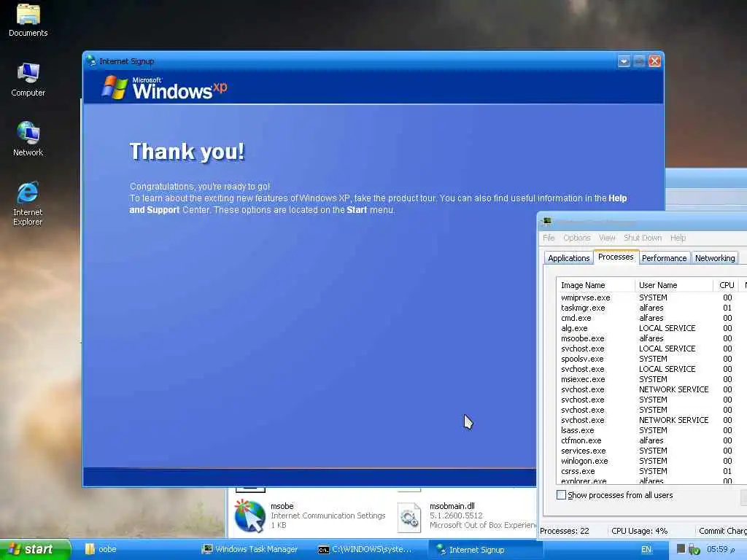Viewport: 747px width, 560px height.
Task: Open Task Manager Shut Down menu
Action: coord(642,238)
